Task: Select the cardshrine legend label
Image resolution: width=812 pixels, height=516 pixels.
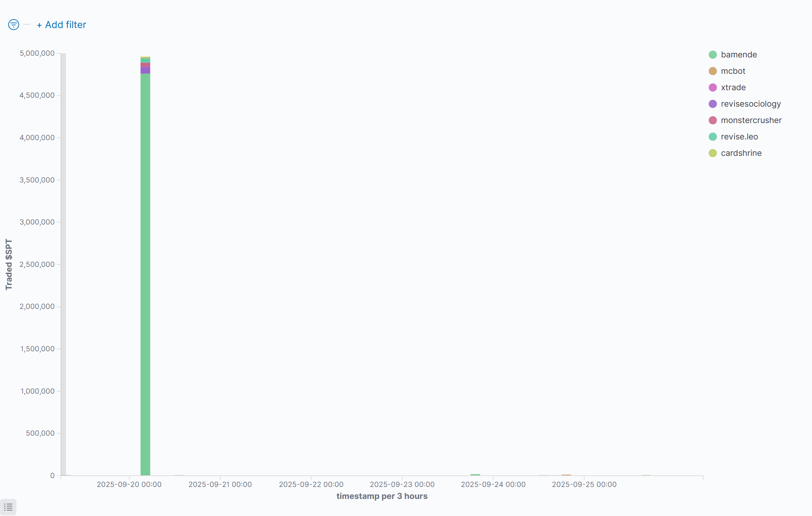Action: [x=741, y=153]
